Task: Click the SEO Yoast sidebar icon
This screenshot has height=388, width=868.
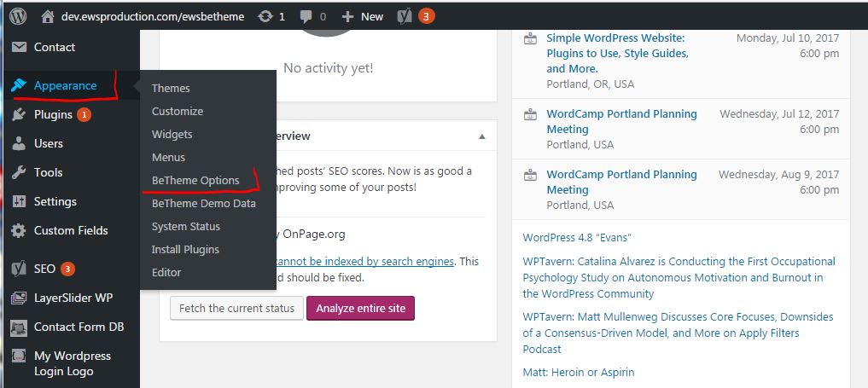Action: pos(19,269)
